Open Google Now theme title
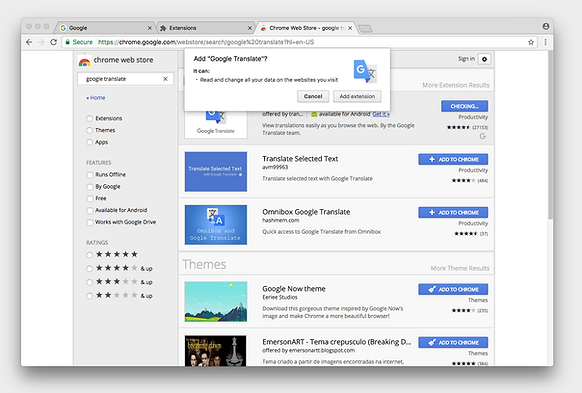The image size is (582, 393). (294, 289)
